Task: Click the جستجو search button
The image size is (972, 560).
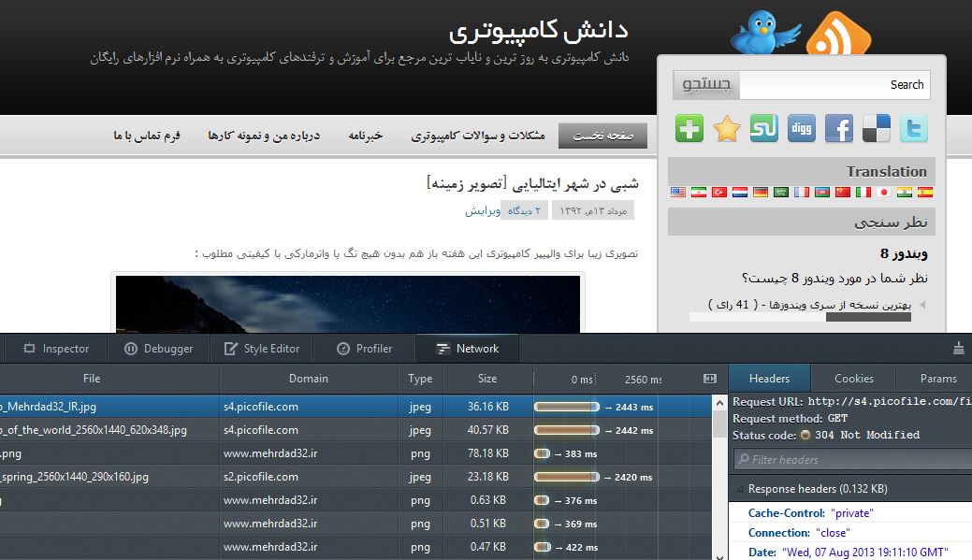Action: point(706,85)
